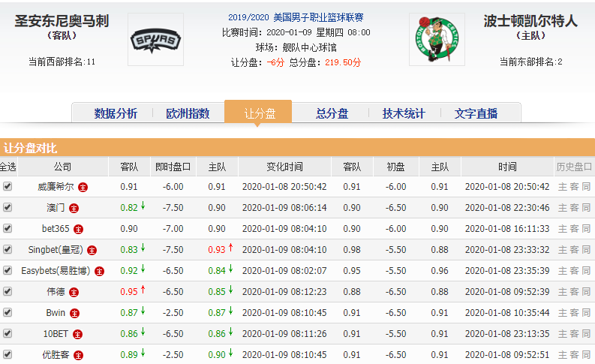This screenshot has height=364, width=595.
Task: Open 同 history odds for Singbet
Action: pyautogui.click(x=586, y=250)
